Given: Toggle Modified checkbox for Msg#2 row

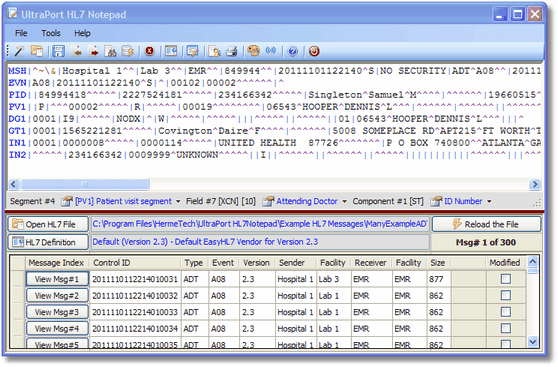Looking at the screenshot, I should pos(506,295).
